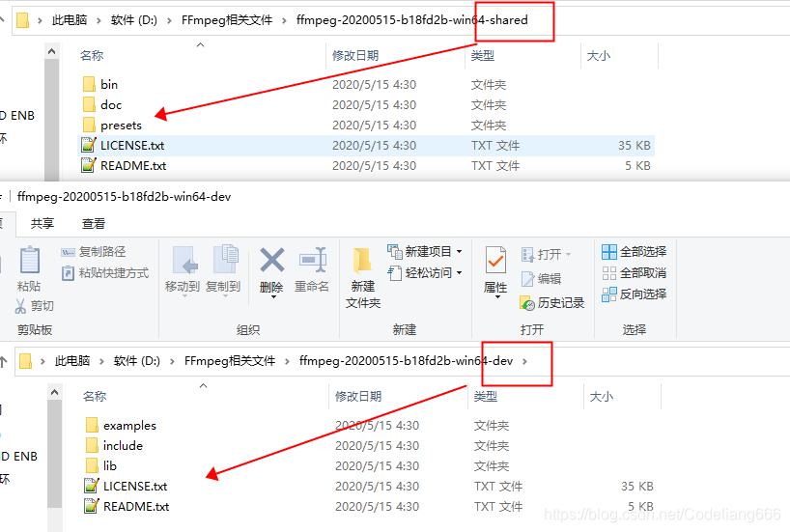Expand chevron after 软件 (D:) in shared window
This screenshot has width=790, height=532.
pos(169,20)
